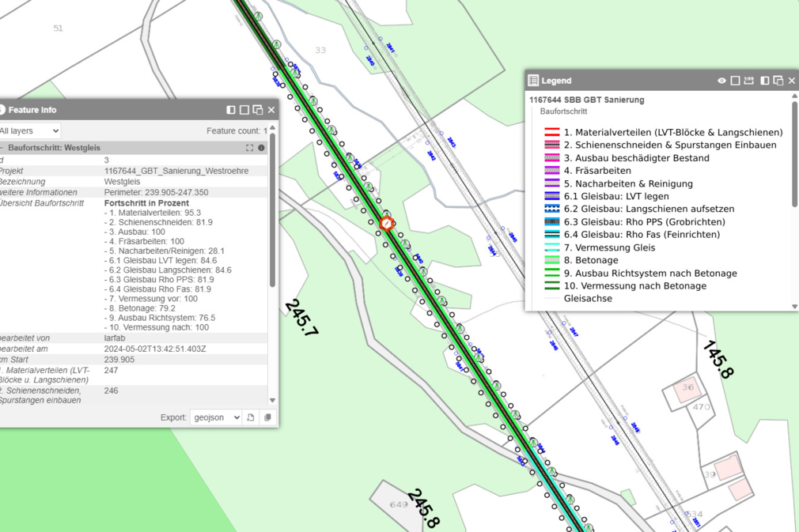Viewport: 799px width, 532px height.
Task: Select the Baufortschritt legend group entry
Action: (562, 112)
